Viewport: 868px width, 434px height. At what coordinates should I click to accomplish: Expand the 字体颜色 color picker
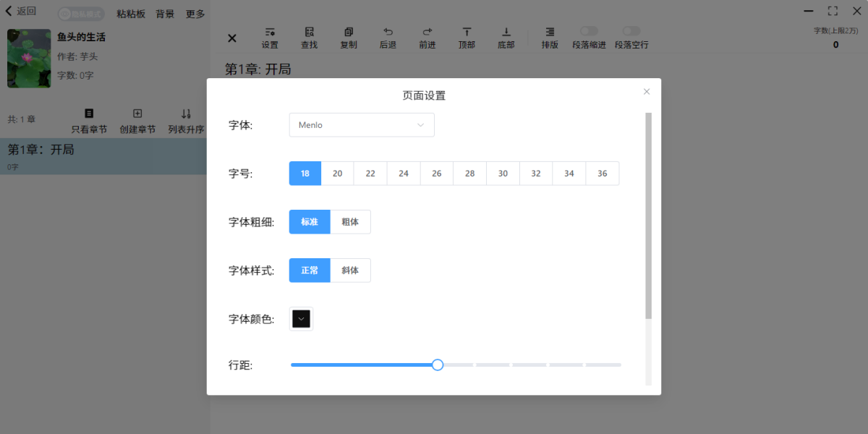point(301,319)
